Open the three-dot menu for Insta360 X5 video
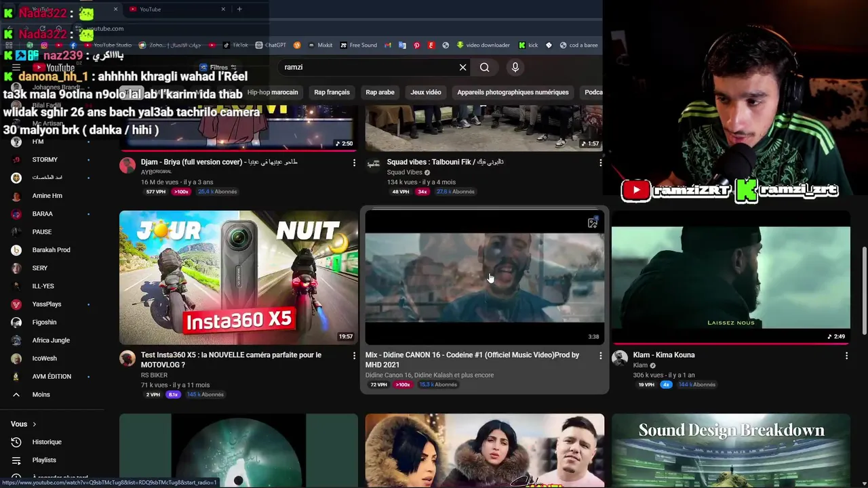868x488 pixels. click(x=354, y=355)
